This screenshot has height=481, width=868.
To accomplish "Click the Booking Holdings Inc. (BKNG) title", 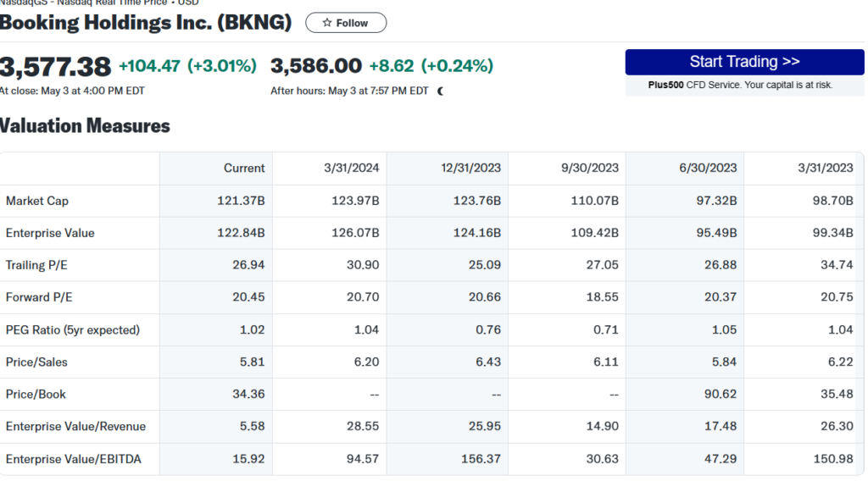I will tap(146, 23).
